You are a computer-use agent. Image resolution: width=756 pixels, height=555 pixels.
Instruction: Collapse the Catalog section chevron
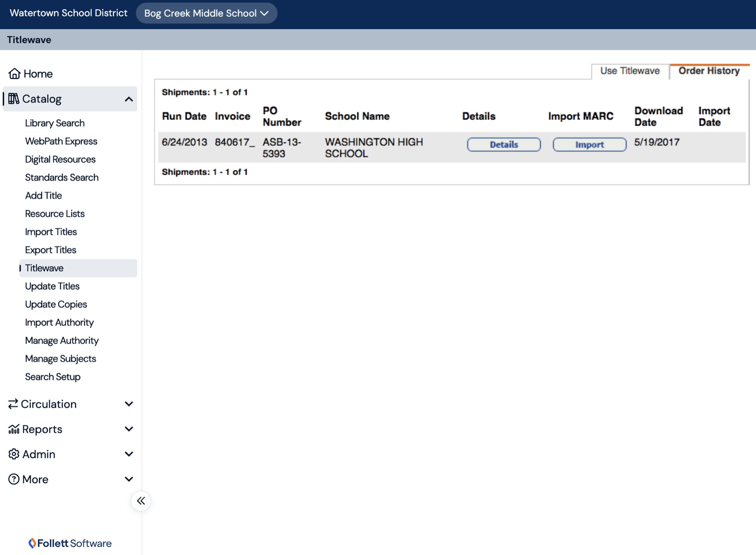point(129,99)
